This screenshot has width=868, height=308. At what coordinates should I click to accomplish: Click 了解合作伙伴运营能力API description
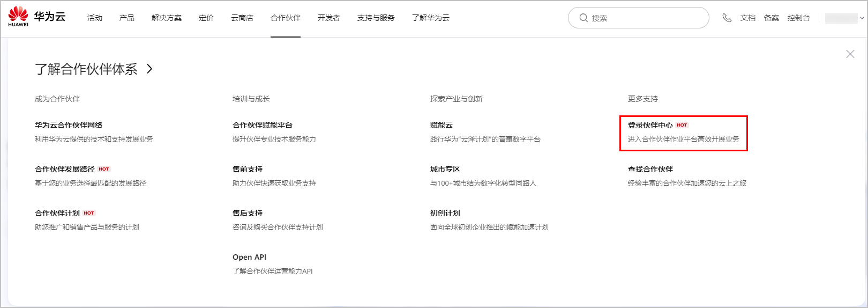click(273, 271)
